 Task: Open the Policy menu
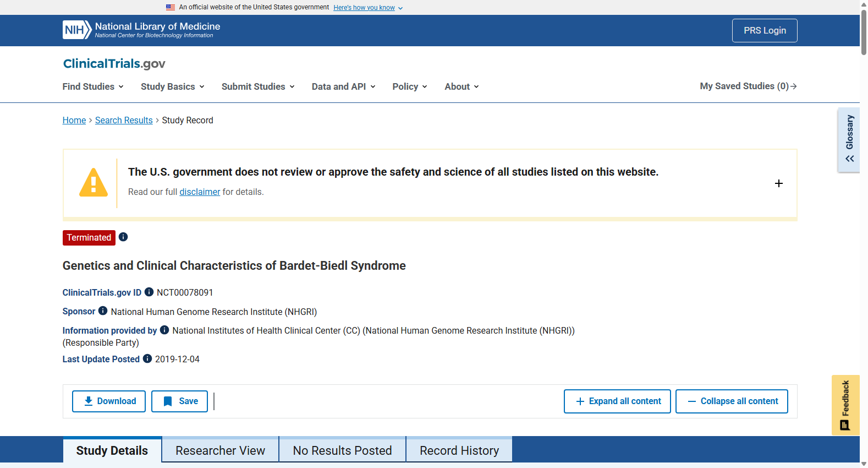pos(410,86)
